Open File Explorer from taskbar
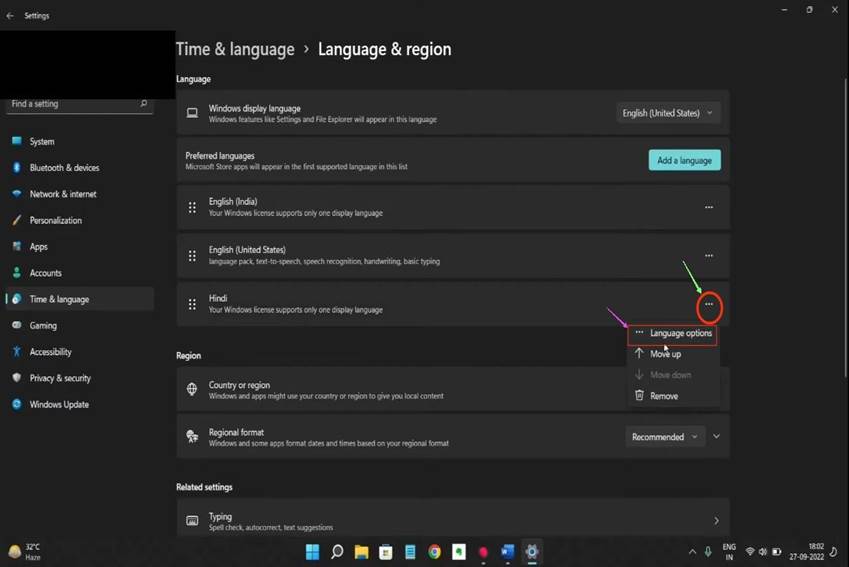Viewport: 849px width, 567px height. [x=361, y=552]
